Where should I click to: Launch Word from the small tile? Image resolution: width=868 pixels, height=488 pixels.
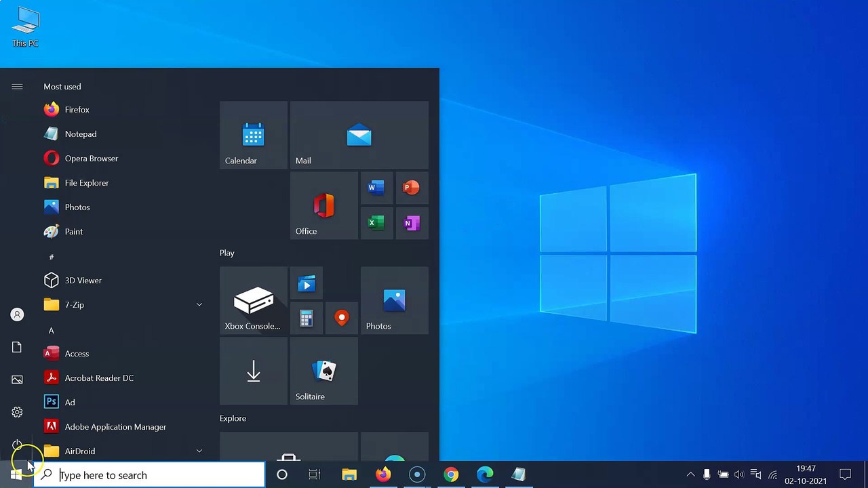(x=376, y=188)
